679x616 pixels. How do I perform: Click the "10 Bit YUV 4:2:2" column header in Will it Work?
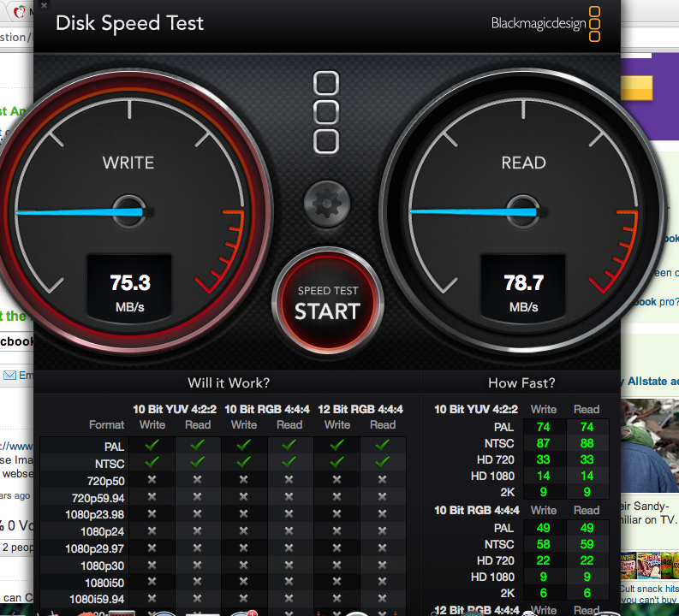coord(175,409)
